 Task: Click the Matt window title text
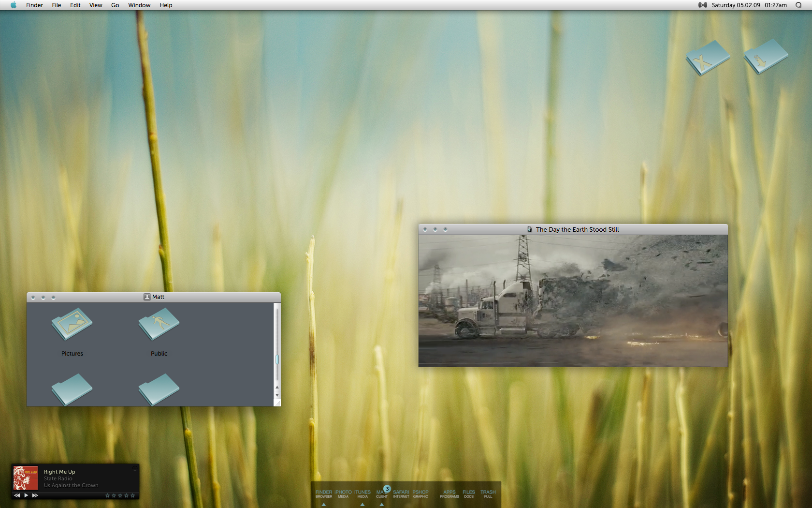coord(158,297)
